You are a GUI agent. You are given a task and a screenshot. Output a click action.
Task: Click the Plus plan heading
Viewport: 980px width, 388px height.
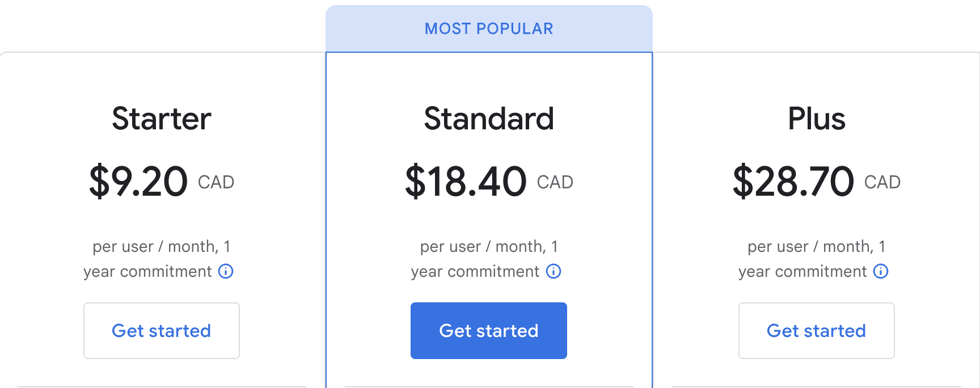coord(816,119)
